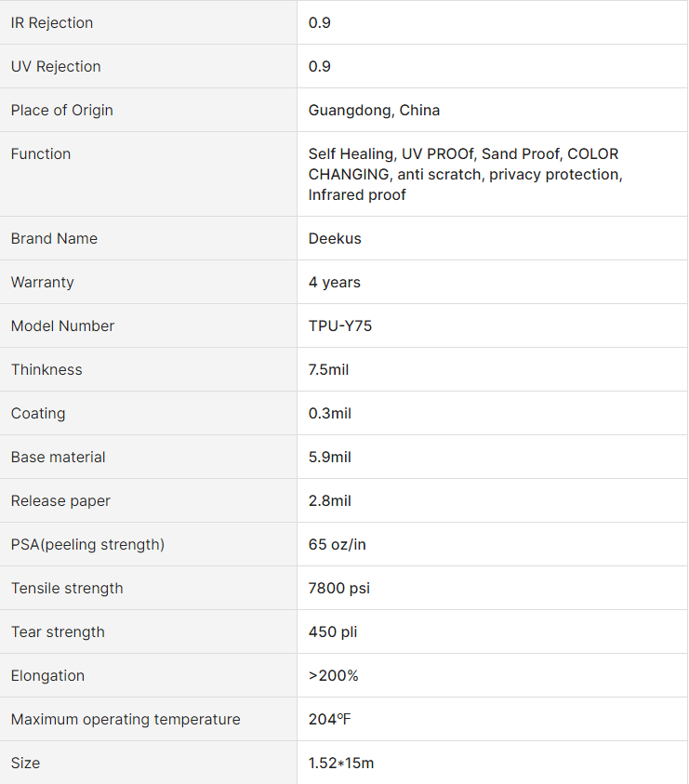Click the Tear strength value 450 pli
Viewport: 689px width, 784px height.
[x=333, y=631]
